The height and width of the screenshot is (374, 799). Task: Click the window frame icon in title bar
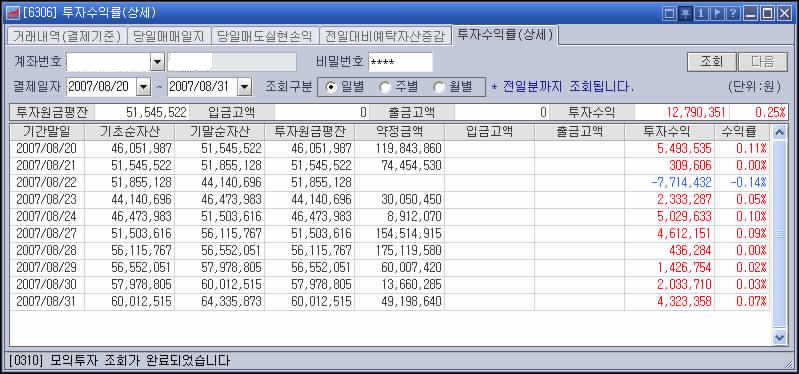click(x=670, y=13)
